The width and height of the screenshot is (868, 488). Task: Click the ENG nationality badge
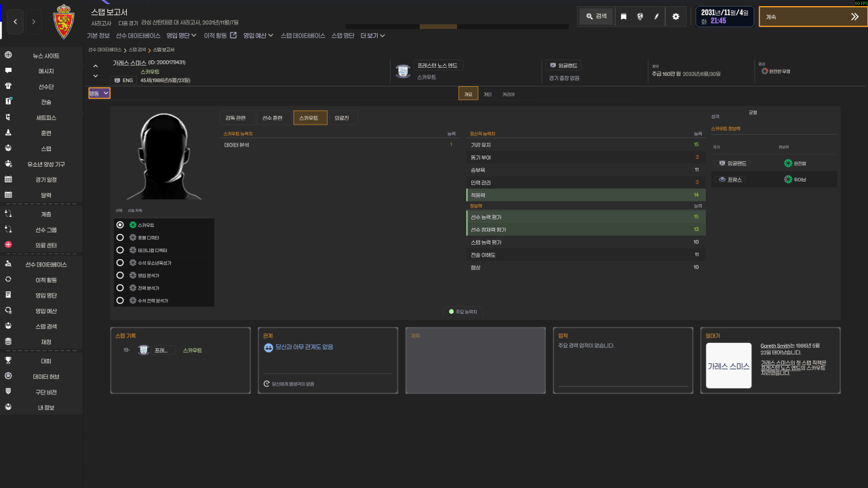(x=124, y=80)
